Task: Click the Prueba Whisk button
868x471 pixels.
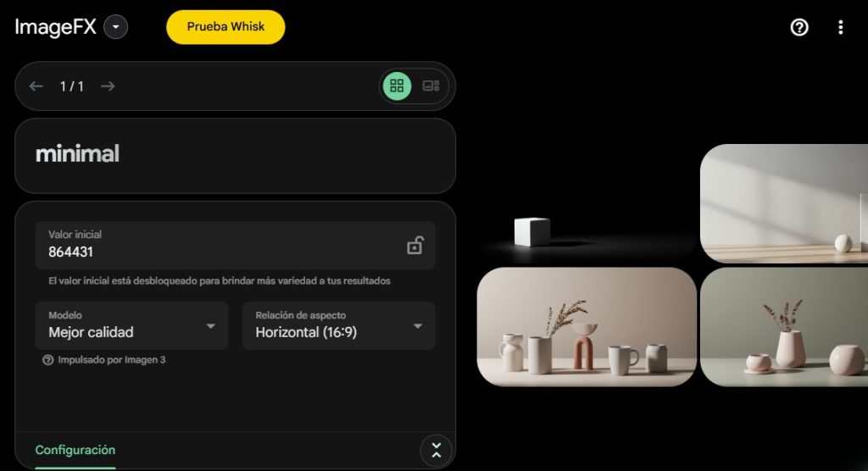Action: 225,26
